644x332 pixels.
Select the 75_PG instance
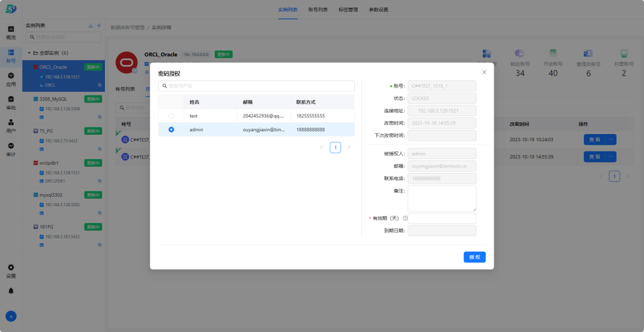[x=64, y=139]
